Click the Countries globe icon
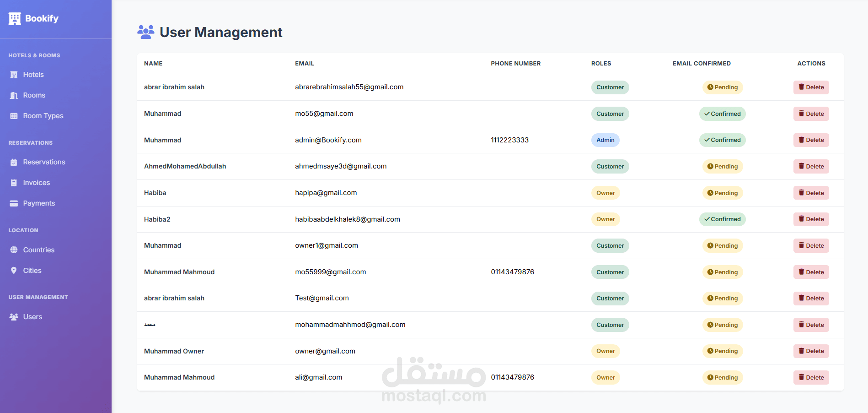Screen dimensions: 868x413 click(x=14, y=250)
